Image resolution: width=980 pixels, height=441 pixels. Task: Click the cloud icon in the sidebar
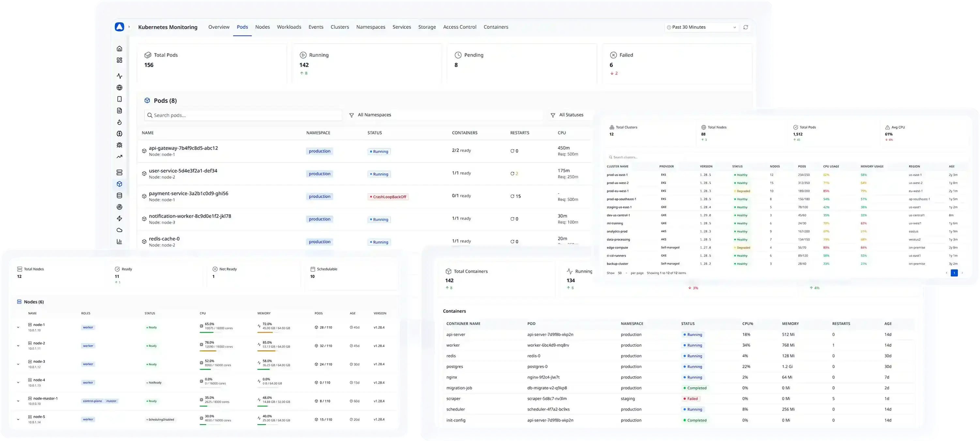click(119, 230)
